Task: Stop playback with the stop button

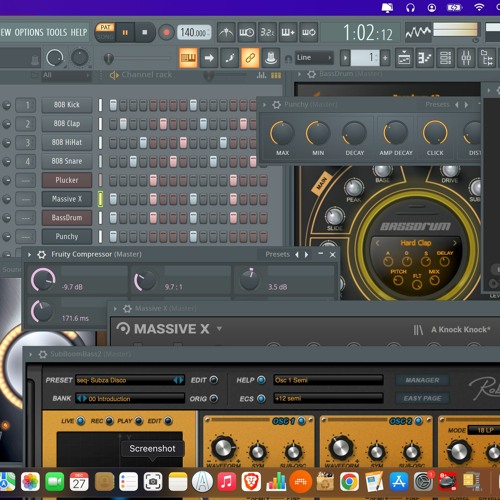Action: (145, 33)
